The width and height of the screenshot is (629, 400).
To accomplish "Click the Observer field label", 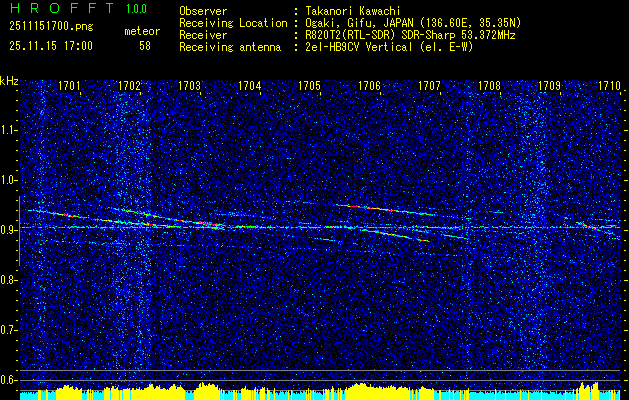I will (203, 11).
